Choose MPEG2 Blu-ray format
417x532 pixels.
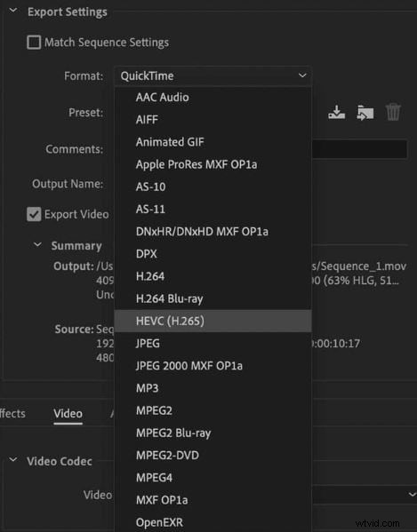(x=213, y=433)
